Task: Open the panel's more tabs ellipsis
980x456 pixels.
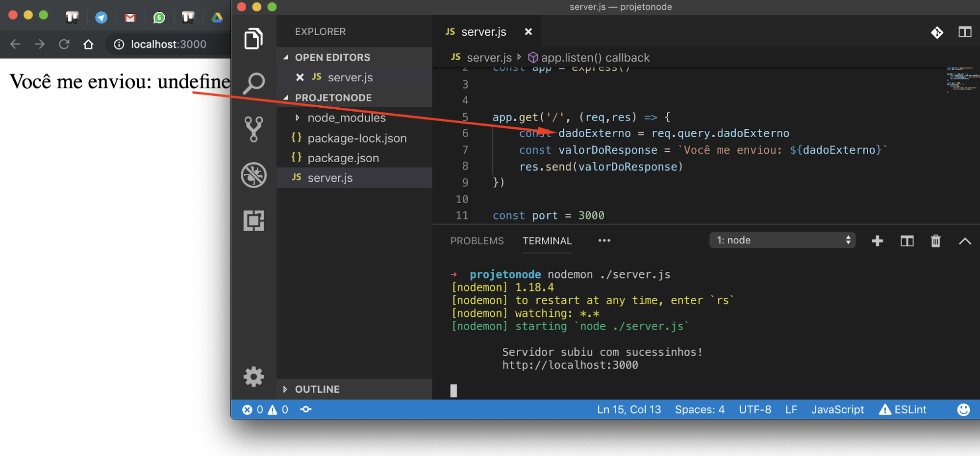Action: point(604,240)
